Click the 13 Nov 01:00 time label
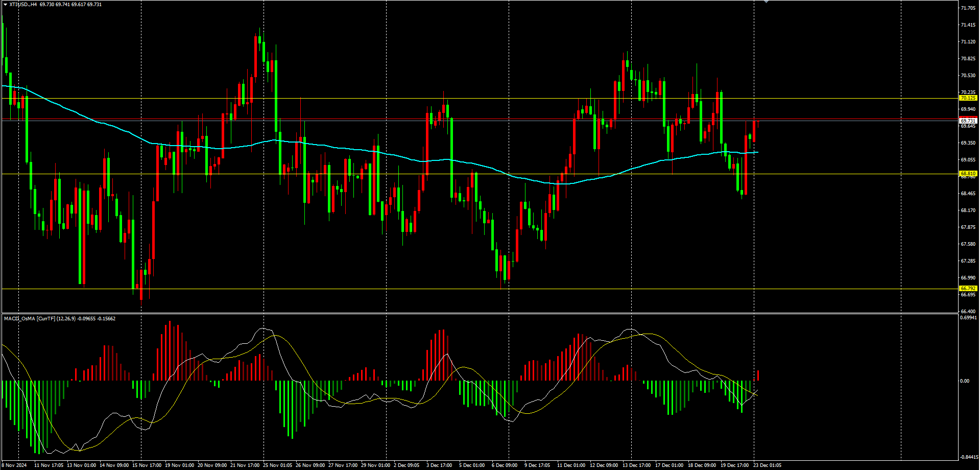Screen dimensions: 980x470 82,465
